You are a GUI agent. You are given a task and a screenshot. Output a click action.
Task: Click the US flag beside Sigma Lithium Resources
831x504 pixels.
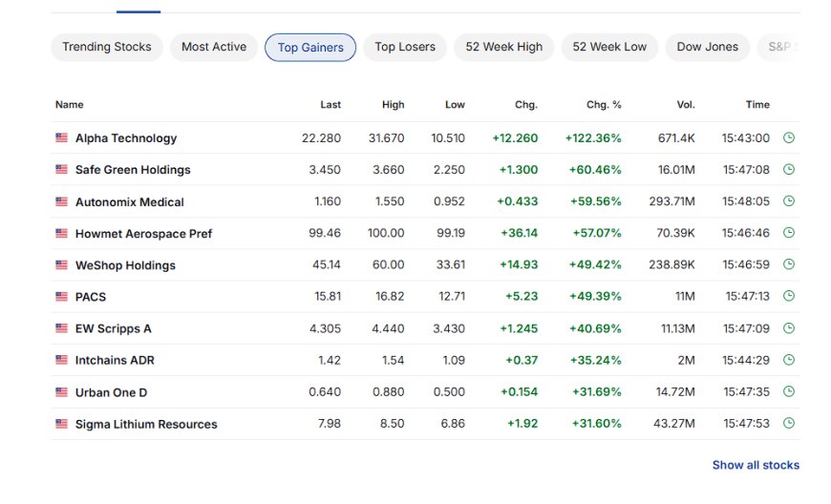point(61,424)
